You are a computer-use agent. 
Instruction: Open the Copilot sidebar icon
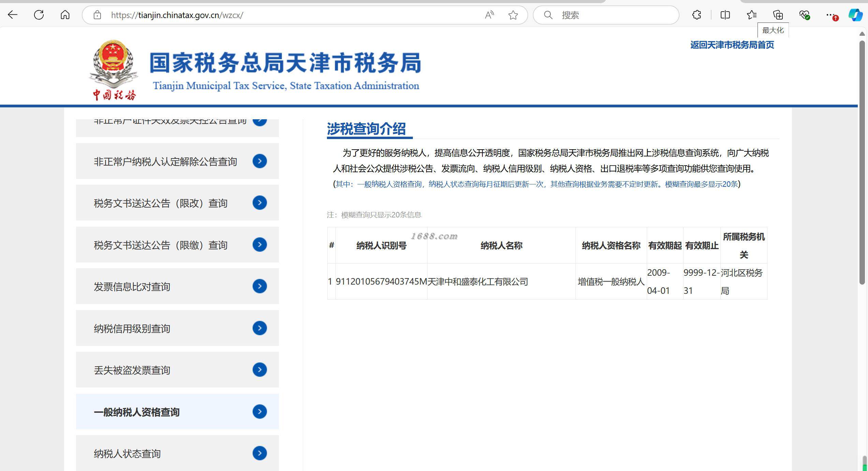click(855, 15)
